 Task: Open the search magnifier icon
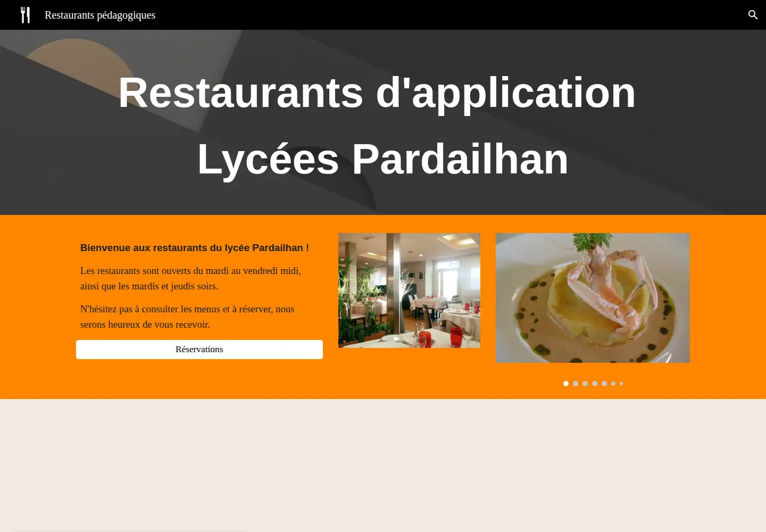pyautogui.click(x=753, y=15)
